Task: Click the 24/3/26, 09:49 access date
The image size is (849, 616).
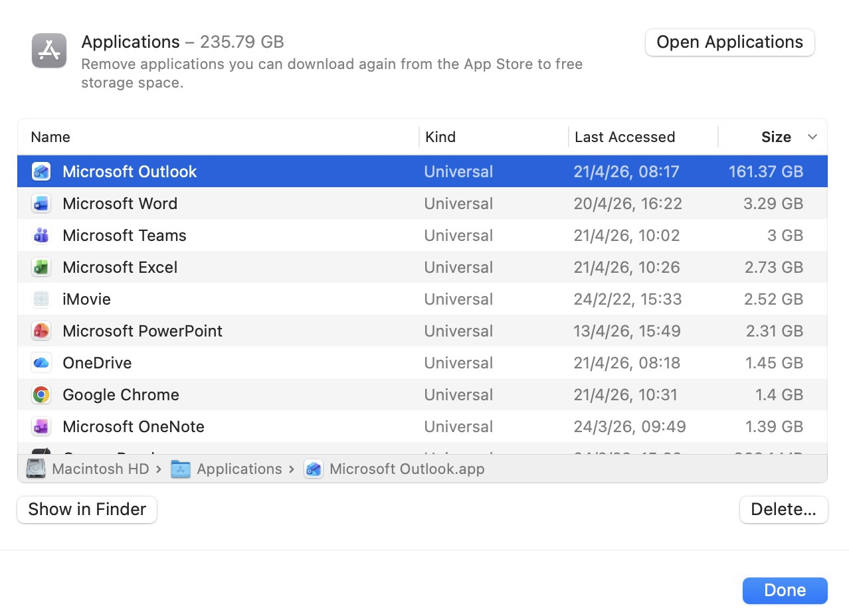Action: (x=630, y=426)
